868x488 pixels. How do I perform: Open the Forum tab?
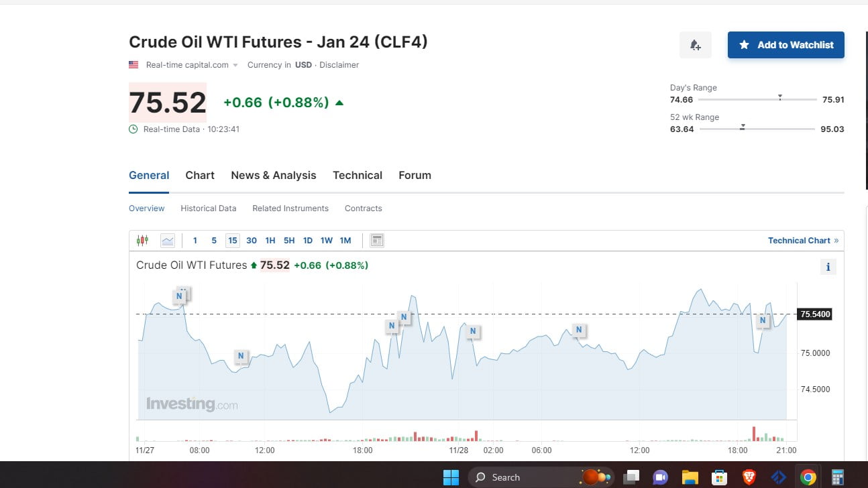[x=415, y=176]
